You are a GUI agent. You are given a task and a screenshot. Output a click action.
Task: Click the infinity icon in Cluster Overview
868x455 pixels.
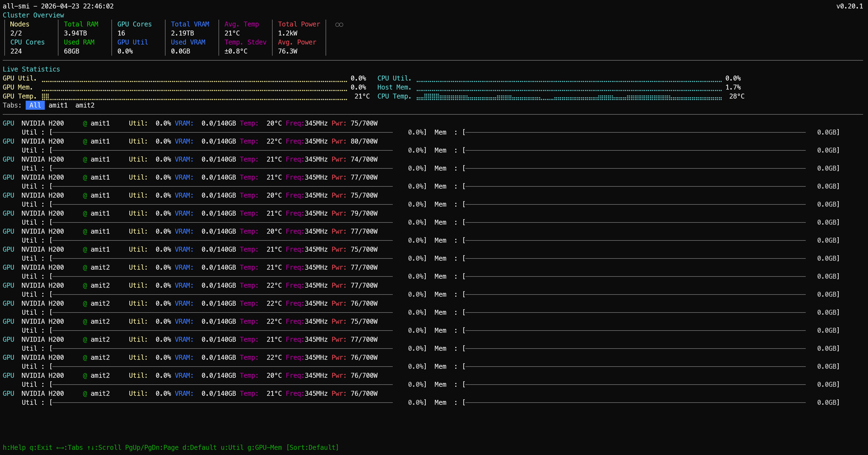339,24
